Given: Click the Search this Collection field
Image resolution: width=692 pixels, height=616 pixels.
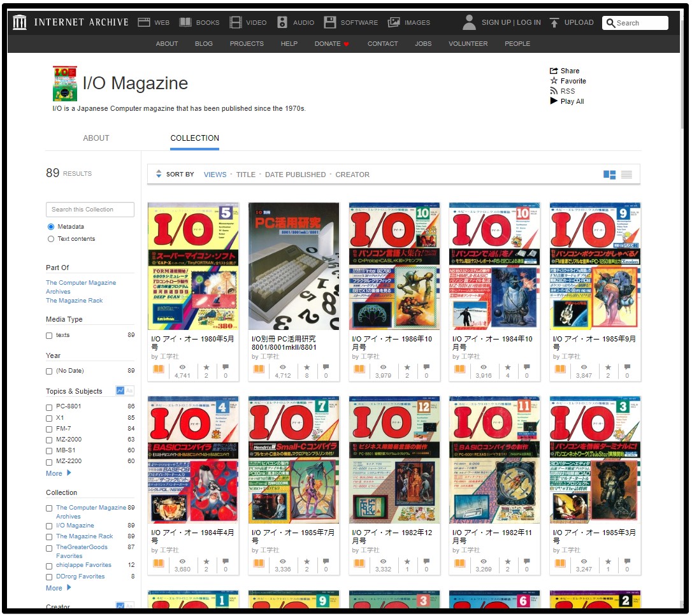Looking at the screenshot, I should [x=90, y=210].
